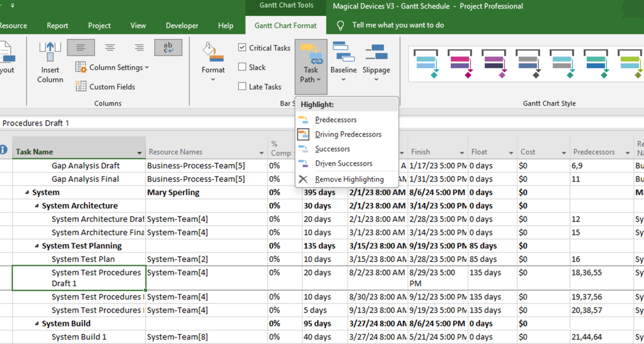
Task: Open the Float column filter dropdown
Action: click(x=511, y=153)
